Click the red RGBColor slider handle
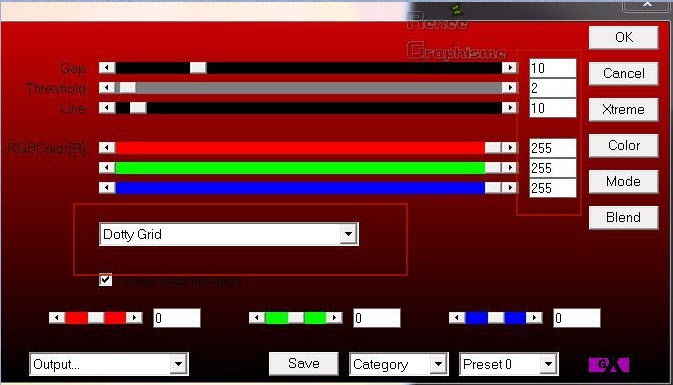The width and height of the screenshot is (673, 385). click(493, 148)
